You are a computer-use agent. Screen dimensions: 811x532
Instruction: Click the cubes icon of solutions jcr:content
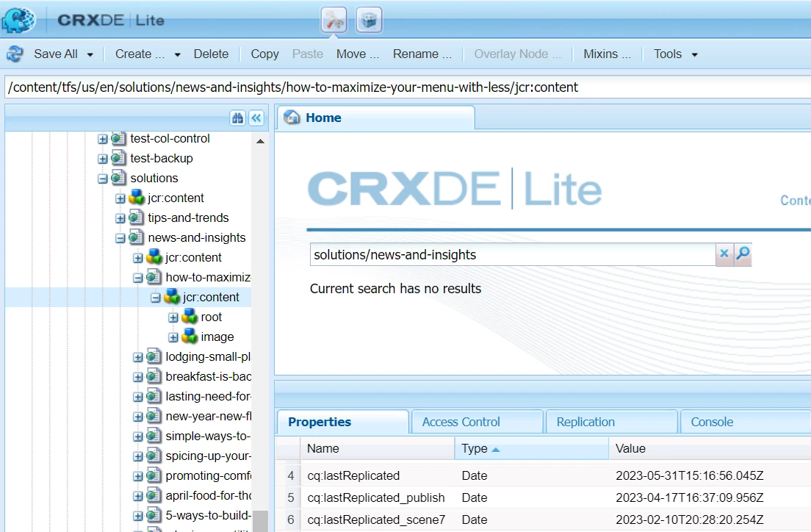click(137, 198)
